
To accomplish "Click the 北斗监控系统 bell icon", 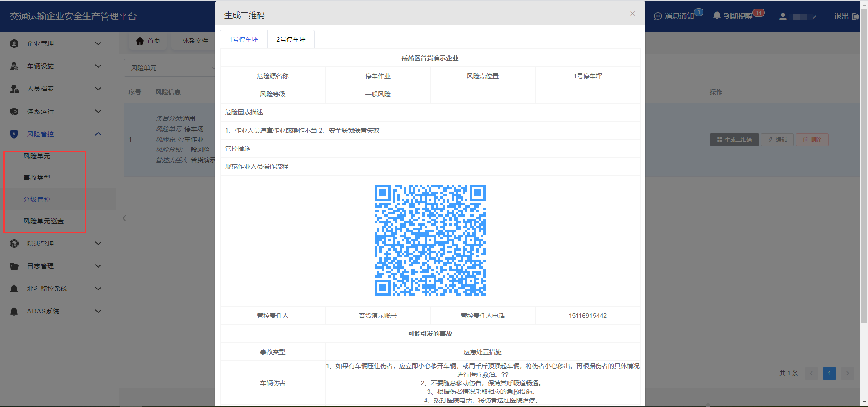I will 14,289.
